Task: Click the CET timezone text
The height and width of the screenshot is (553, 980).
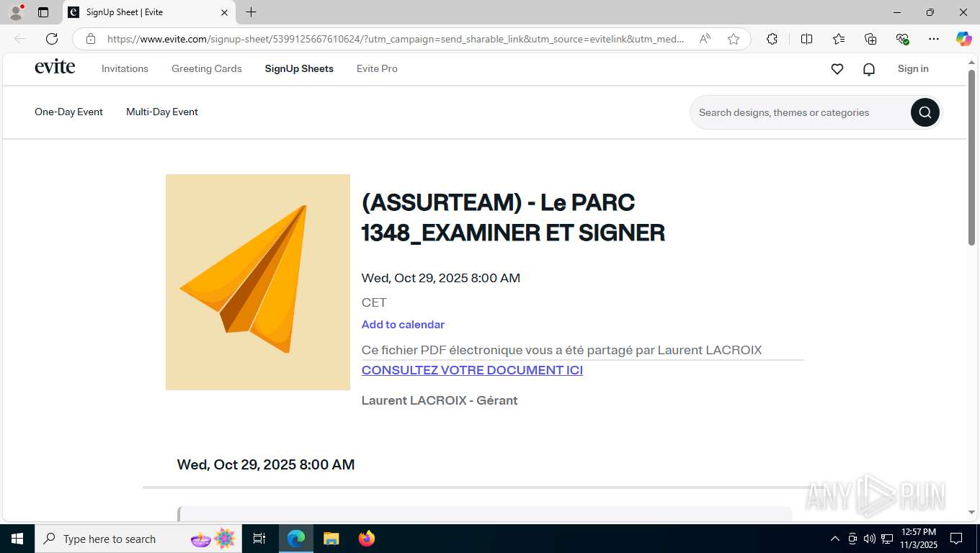Action: tap(374, 302)
